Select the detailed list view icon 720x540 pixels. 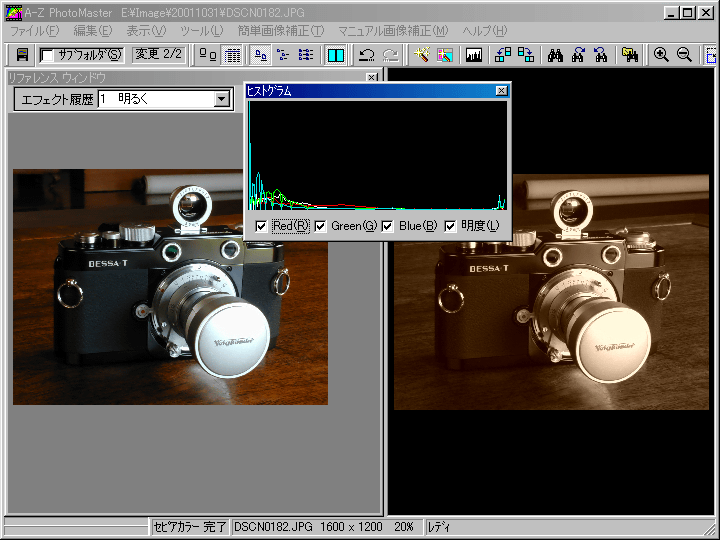coord(305,55)
